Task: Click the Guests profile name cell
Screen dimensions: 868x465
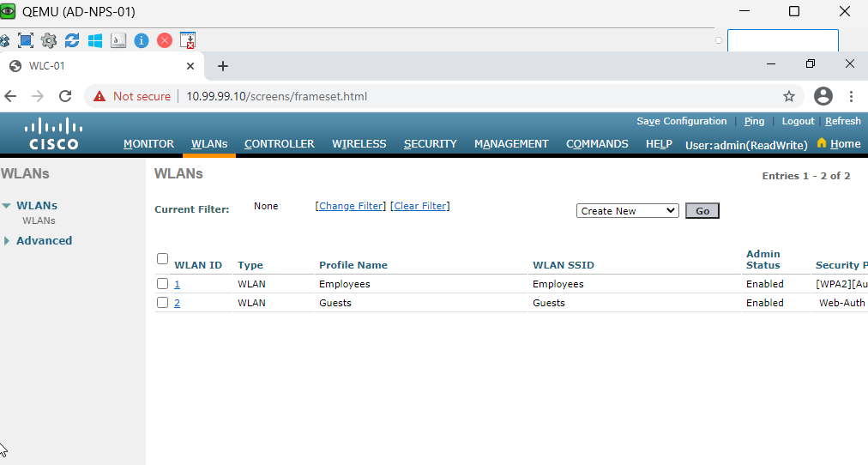Action: tap(335, 303)
